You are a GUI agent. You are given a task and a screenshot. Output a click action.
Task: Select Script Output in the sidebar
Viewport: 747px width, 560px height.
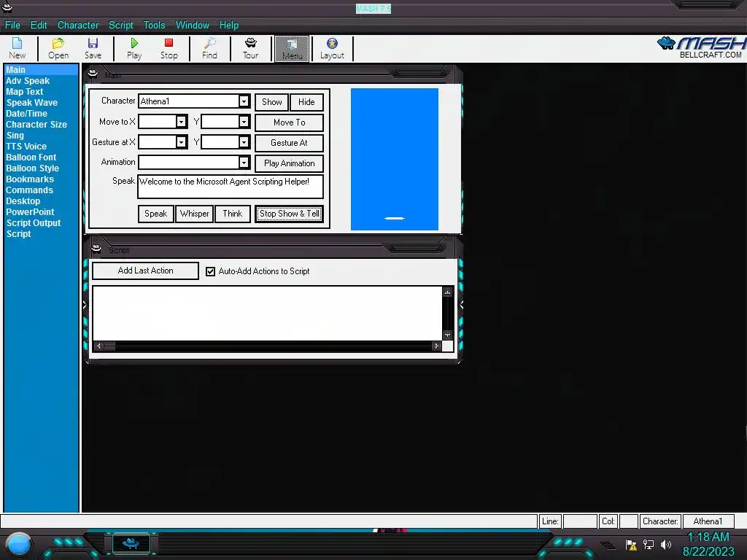coord(34,223)
